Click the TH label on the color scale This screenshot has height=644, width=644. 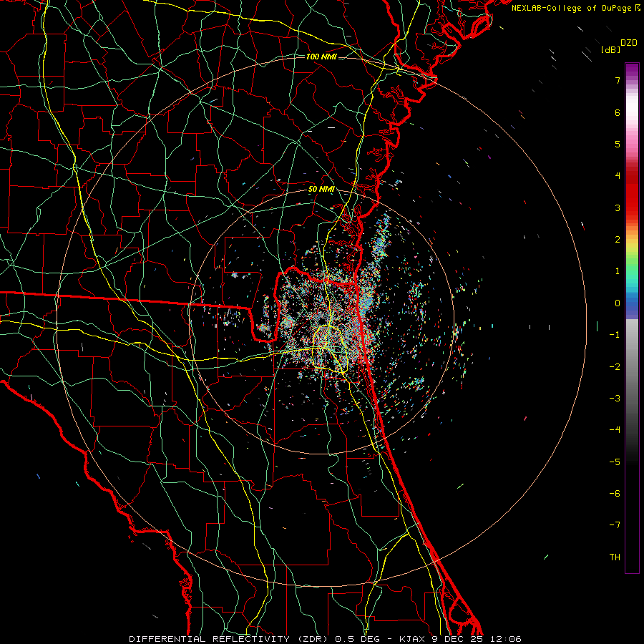pyautogui.click(x=615, y=557)
